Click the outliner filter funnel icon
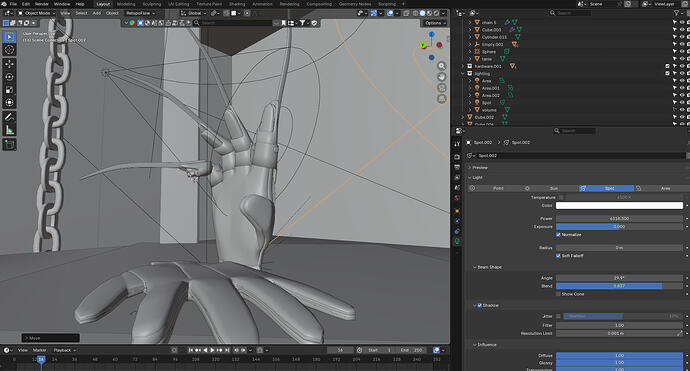690x371 pixels. pos(677,13)
